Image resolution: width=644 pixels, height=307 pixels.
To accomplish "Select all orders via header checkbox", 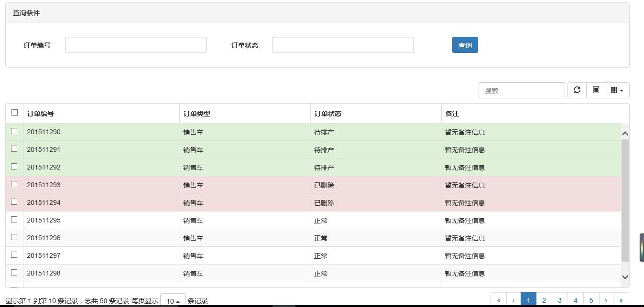I will click(x=14, y=112).
